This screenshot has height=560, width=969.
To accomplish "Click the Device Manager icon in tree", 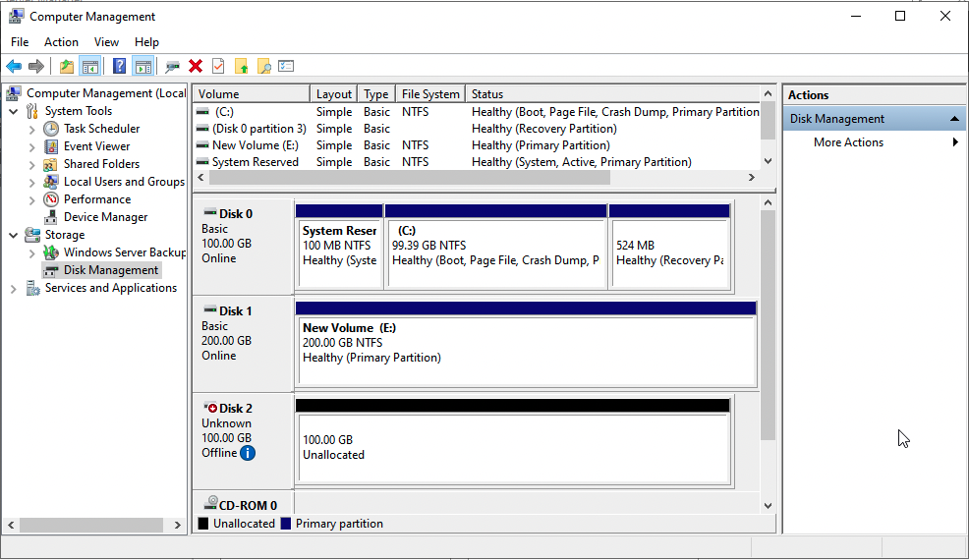I will [51, 217].
